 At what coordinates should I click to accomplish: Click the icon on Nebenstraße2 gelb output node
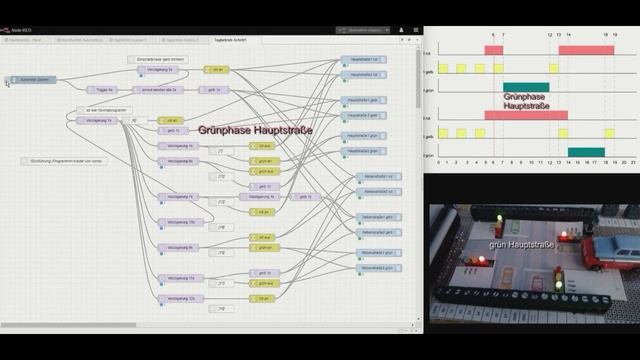[398, 232]
